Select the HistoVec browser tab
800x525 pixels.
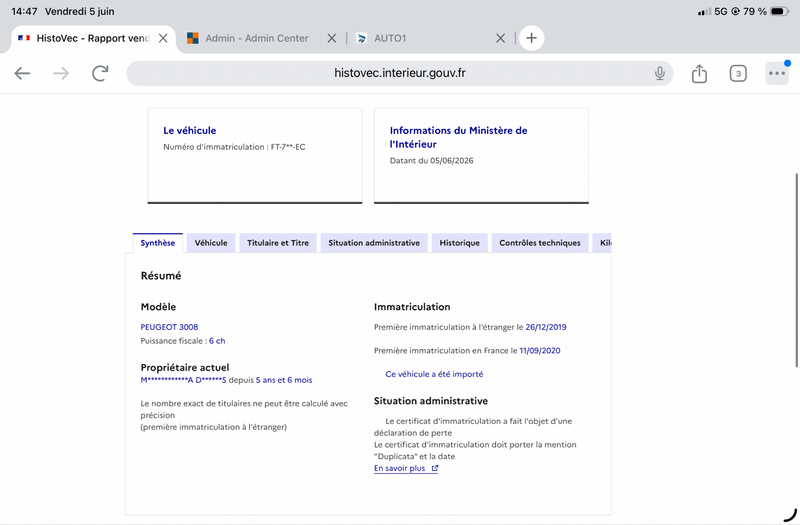[x=93, y=38]
